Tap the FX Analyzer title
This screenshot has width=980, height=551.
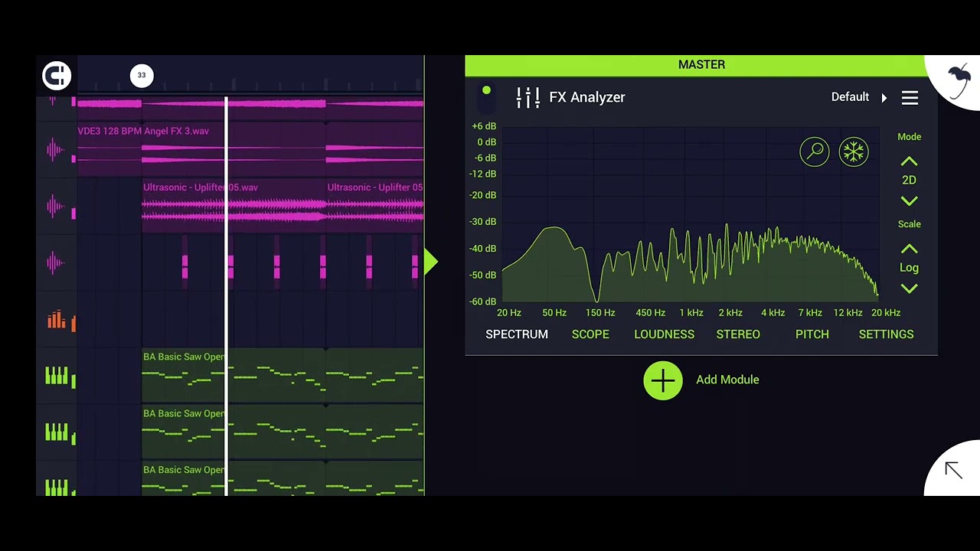(x=587, y=97)
